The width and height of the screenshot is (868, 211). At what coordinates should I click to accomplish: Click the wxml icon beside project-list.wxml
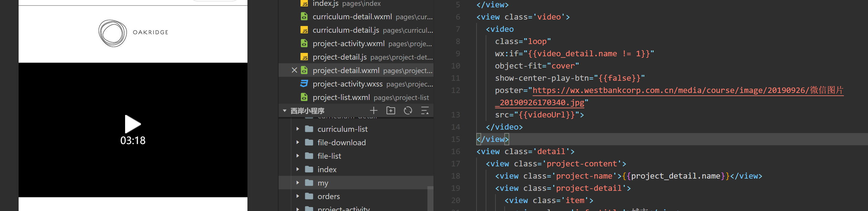point(304,97)
